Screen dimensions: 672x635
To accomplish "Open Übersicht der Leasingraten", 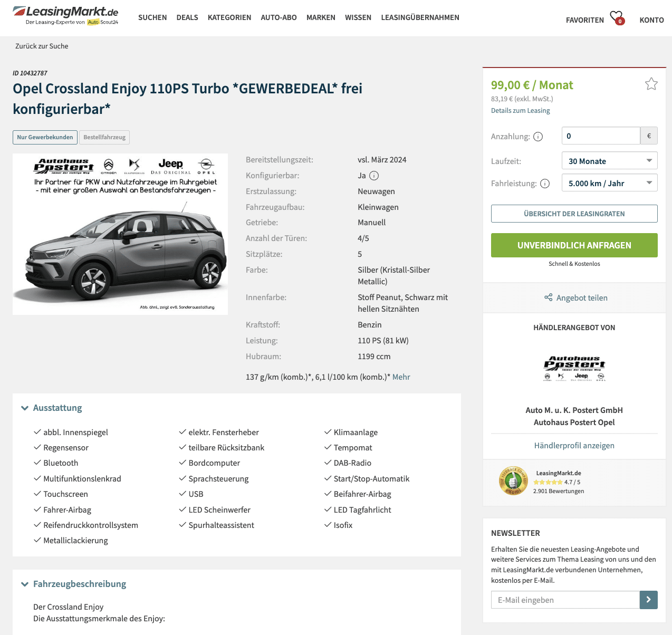I will 574,214.
